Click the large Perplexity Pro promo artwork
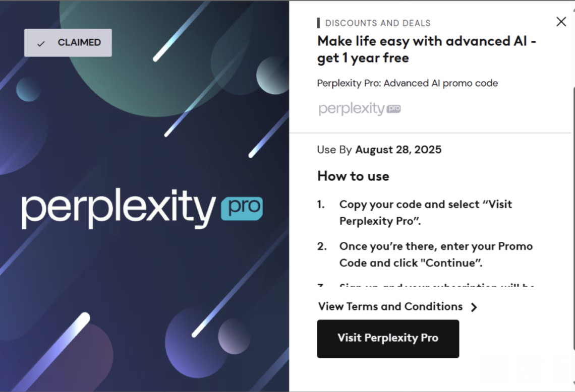575x392 pixels. pos(144,196)
